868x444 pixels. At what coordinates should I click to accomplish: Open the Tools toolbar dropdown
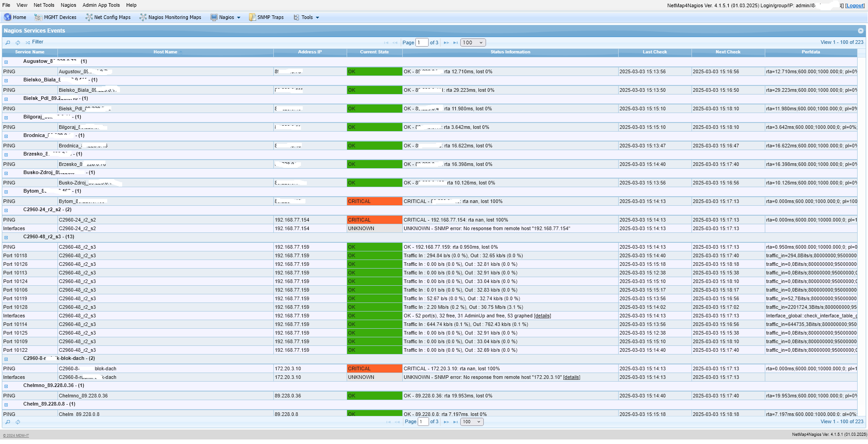click(307, 17)
